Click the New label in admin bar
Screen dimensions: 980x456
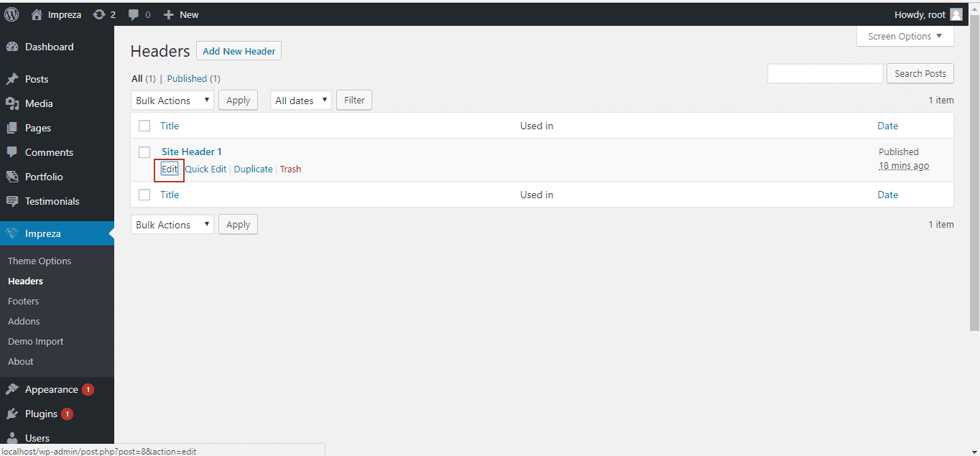coord(189,14)
